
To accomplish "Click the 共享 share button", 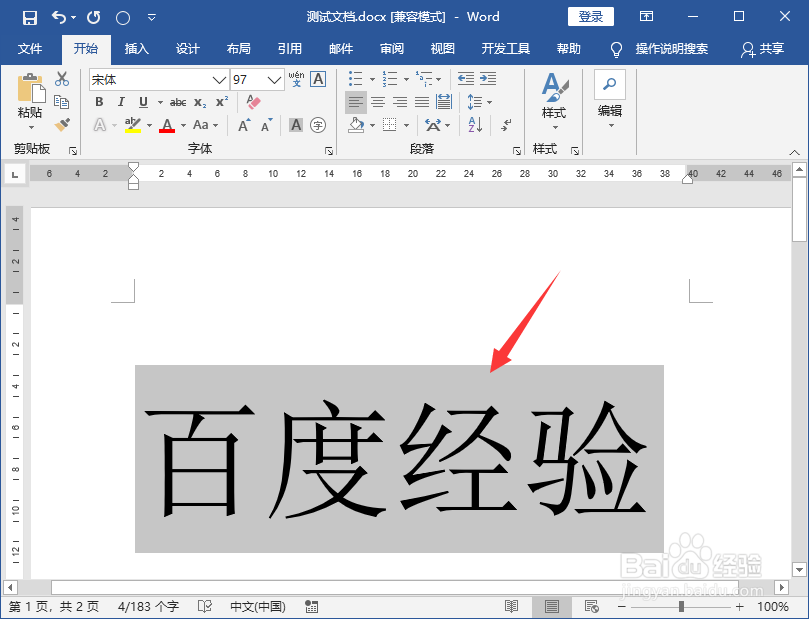I will point(763,49).
